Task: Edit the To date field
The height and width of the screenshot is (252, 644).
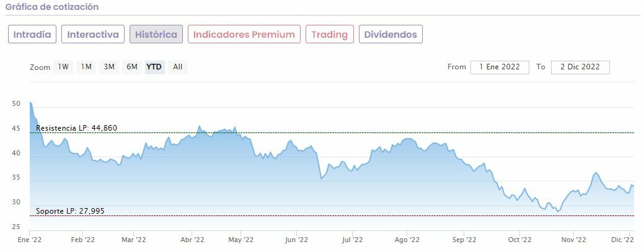Action: (580, 67)
